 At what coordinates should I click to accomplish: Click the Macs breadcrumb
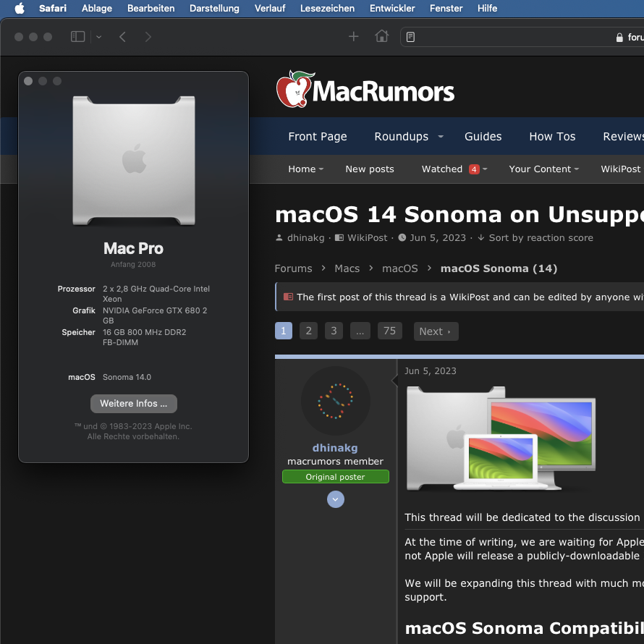pyautogui.click(x=347, y=268)
